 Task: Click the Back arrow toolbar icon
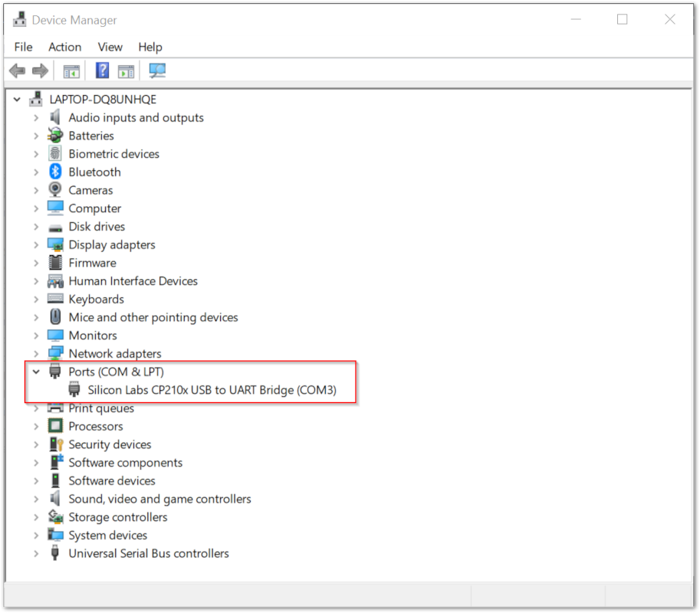(18, 70)
